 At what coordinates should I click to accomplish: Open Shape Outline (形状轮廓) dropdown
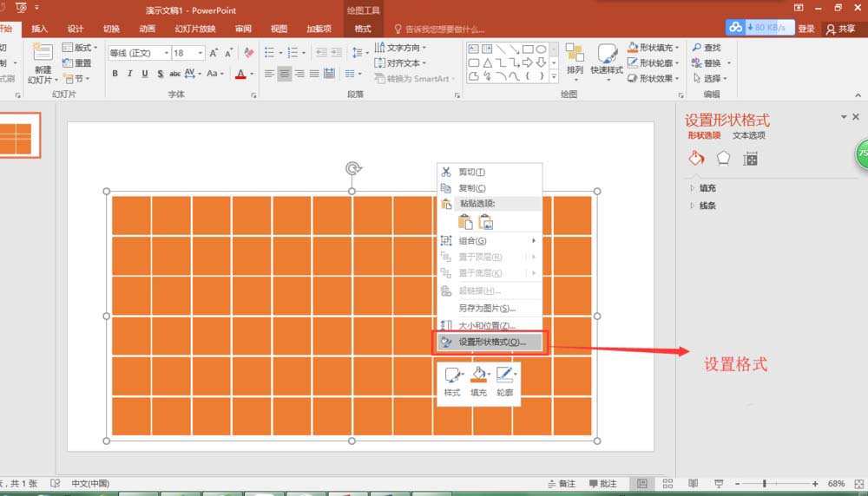[654, 63]
